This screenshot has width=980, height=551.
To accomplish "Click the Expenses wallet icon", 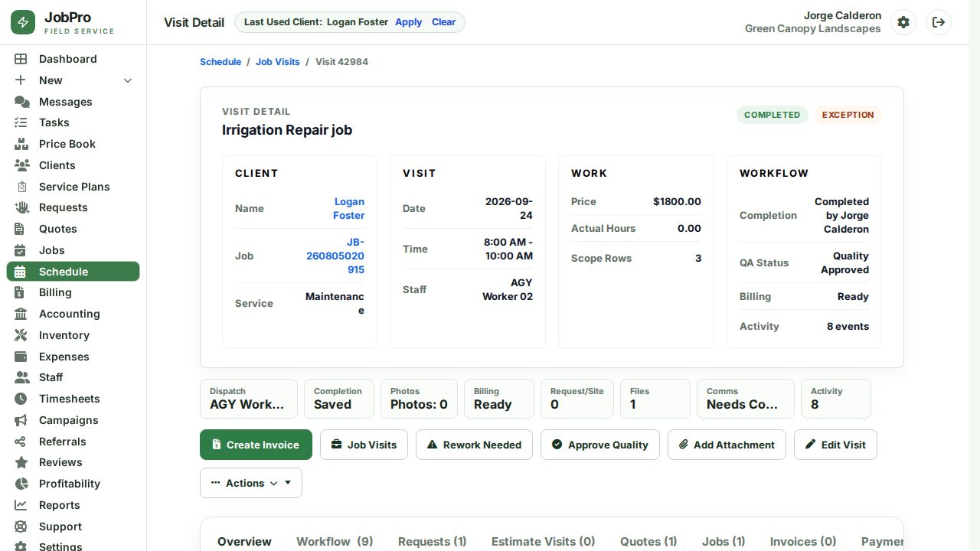I will (21, 357).
